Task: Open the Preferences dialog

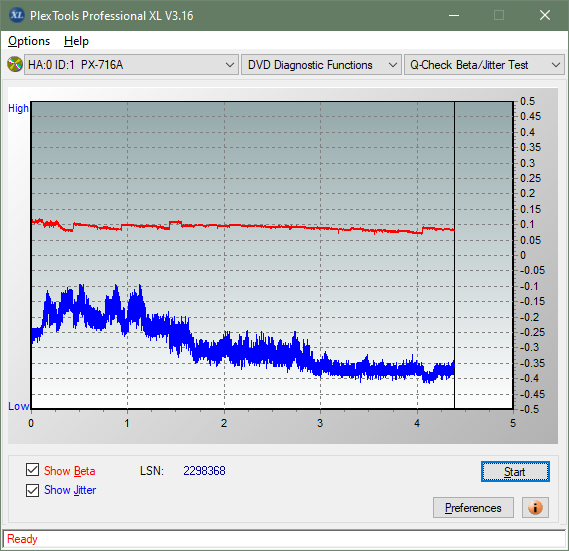Action: coord(473,507)
